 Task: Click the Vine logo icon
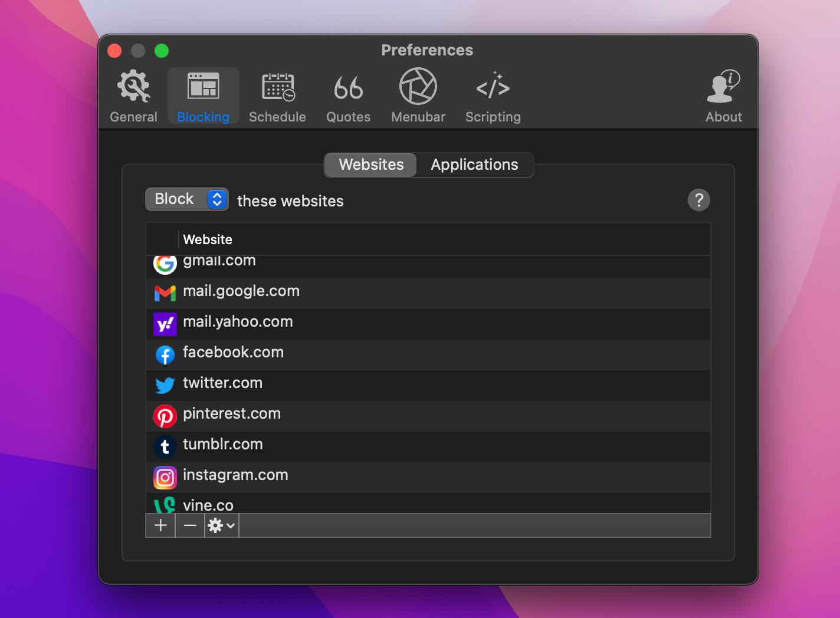coord(165,505)
